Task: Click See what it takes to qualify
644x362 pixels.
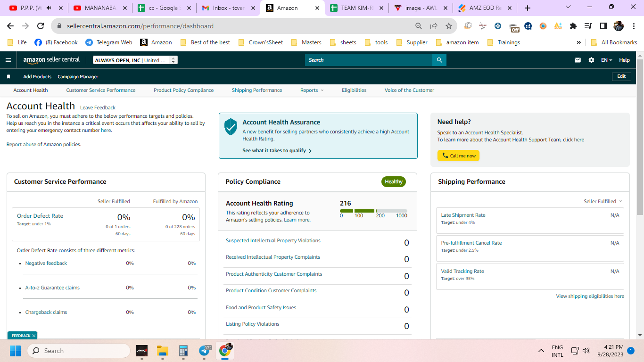Action: pos(277,150)
